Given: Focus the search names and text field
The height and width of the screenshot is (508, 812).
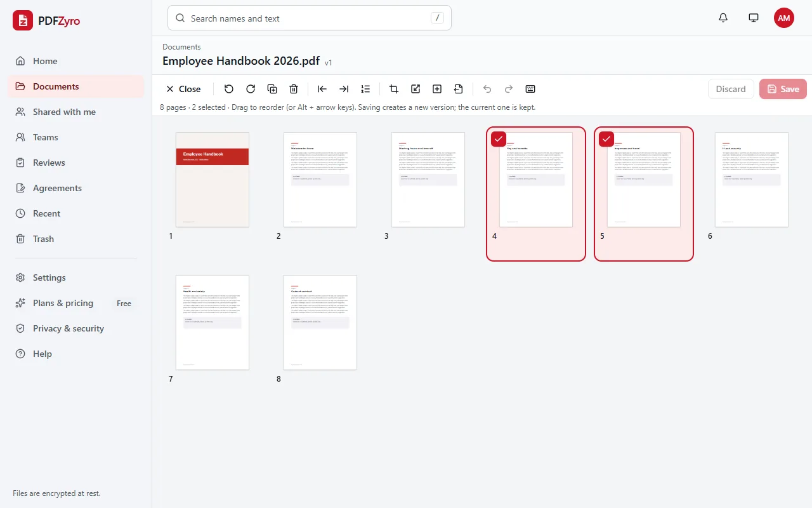Looking at the screenshot, I should pos(310,18).
